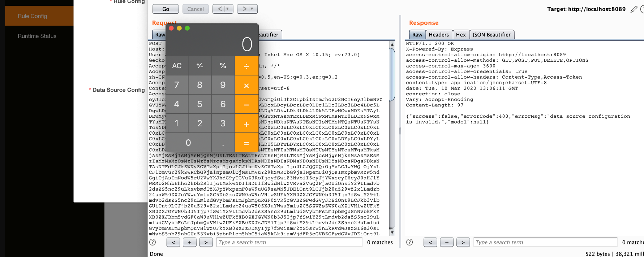Click the calculator minus key
Viewport: 644px width, 257px height.
[246, 104]
